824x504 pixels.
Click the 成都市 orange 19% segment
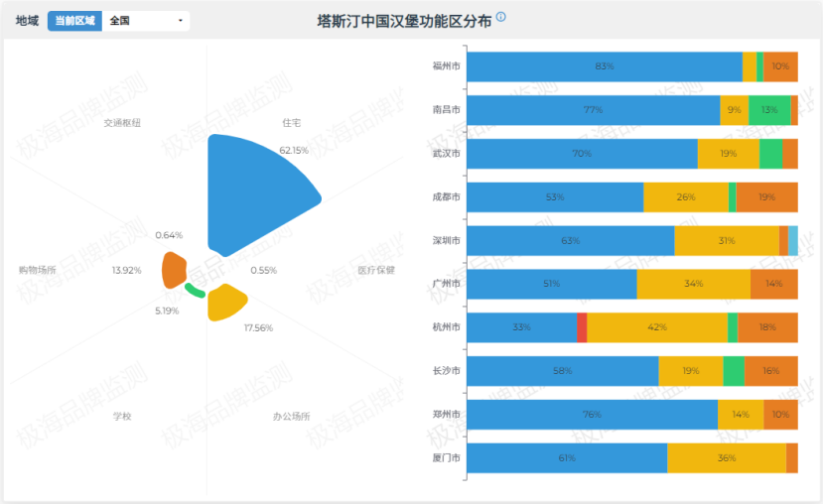pyautogui.click(x=766, y=197)
